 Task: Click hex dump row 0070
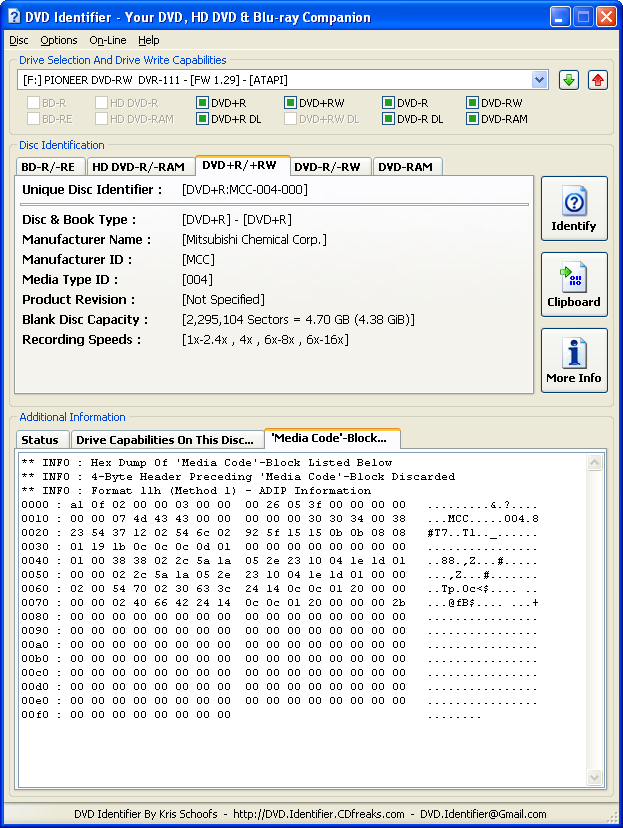point(280,603)
